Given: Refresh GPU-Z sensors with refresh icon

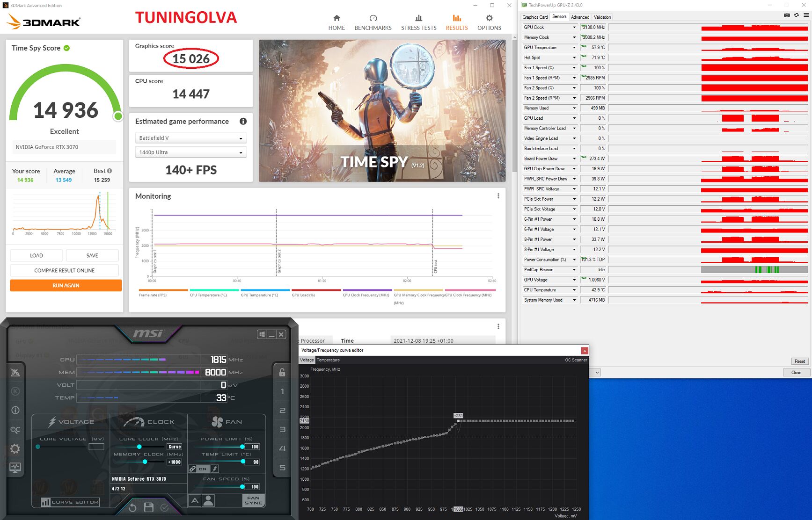Looking at the screenshot, I should point(796,15).
